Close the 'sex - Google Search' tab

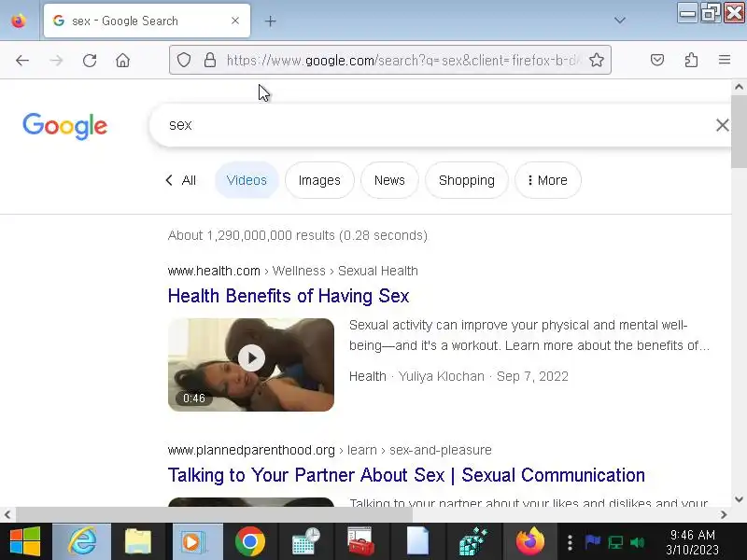pos(235,21)
